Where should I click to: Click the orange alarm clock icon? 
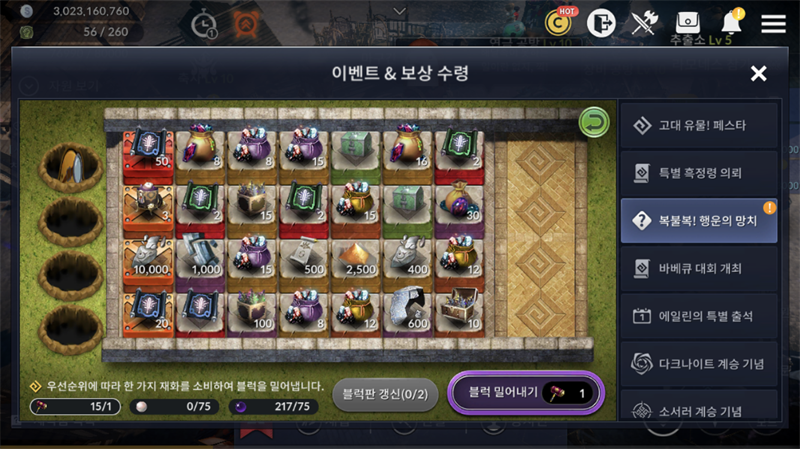(246, 24)
